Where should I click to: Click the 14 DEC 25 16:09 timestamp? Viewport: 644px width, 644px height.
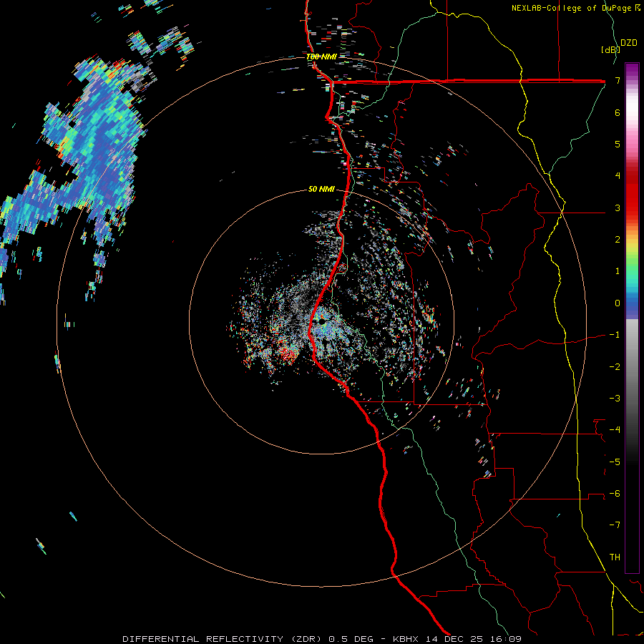pyautogui.click(x=472, y=639)
